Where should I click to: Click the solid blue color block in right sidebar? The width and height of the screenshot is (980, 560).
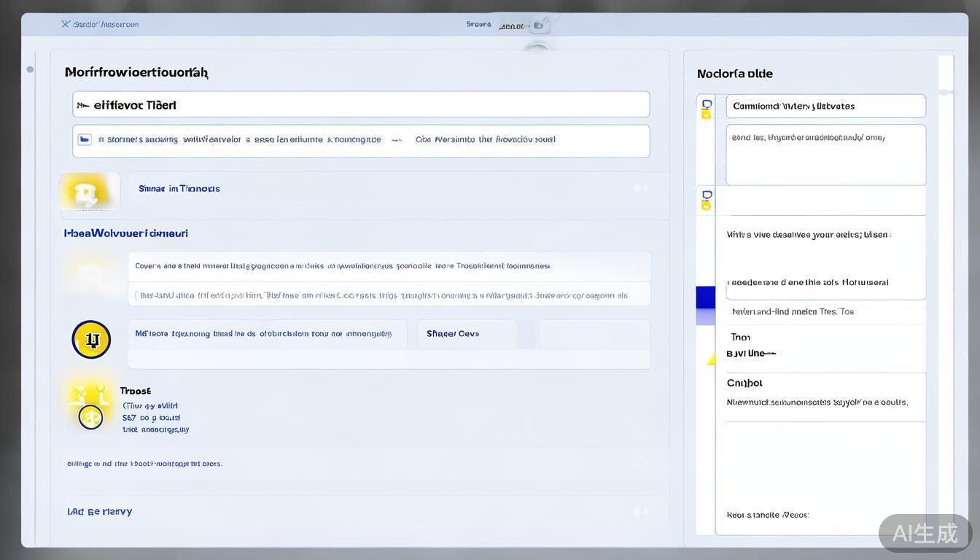click(x=705, y=297)
